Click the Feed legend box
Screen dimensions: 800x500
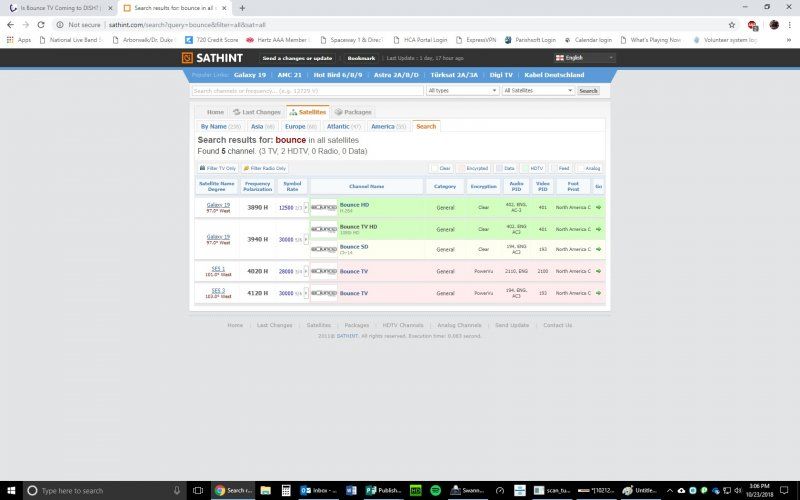pos(560,168)
